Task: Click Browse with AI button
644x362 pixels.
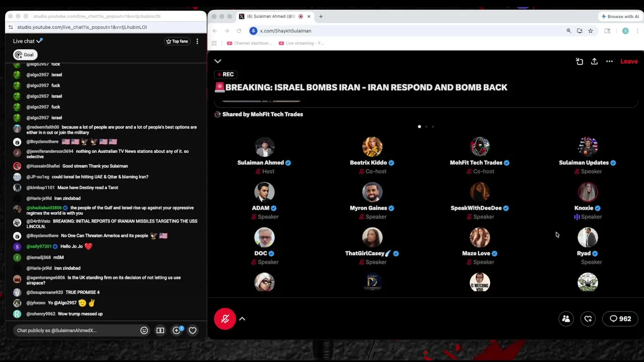Action: [620, 17]
